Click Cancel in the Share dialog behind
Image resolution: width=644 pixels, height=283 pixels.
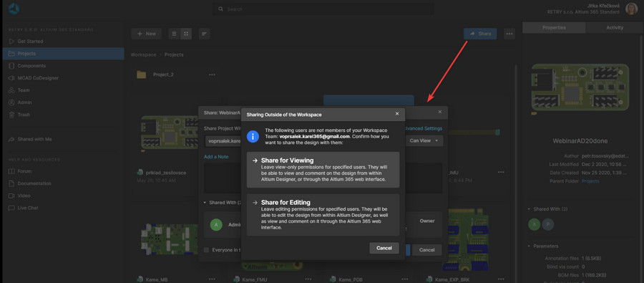(x=426, y=250)
